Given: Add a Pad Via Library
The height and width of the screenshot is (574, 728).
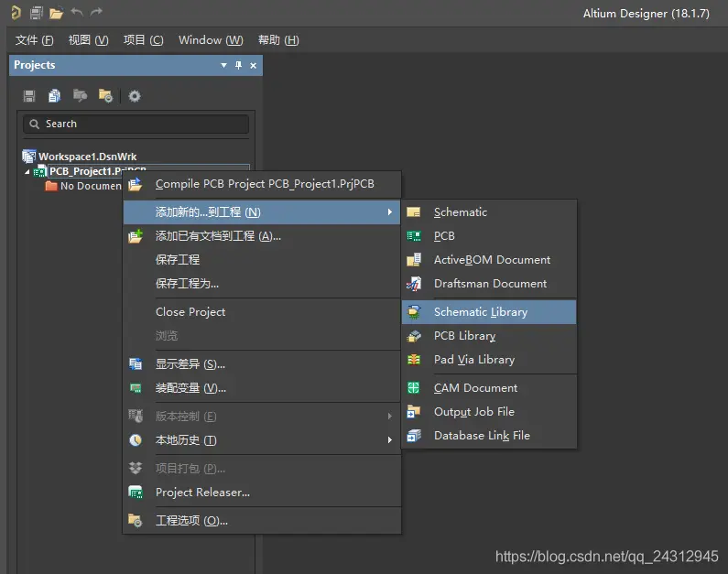Looking at the screenshot, I should click(x=489, y=360).
